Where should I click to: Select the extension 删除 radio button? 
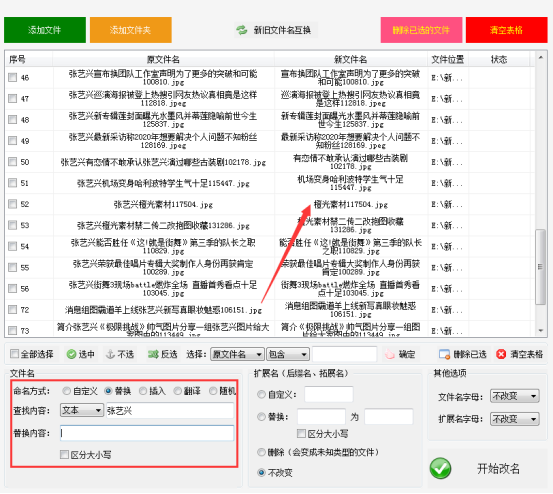(261, 452)
